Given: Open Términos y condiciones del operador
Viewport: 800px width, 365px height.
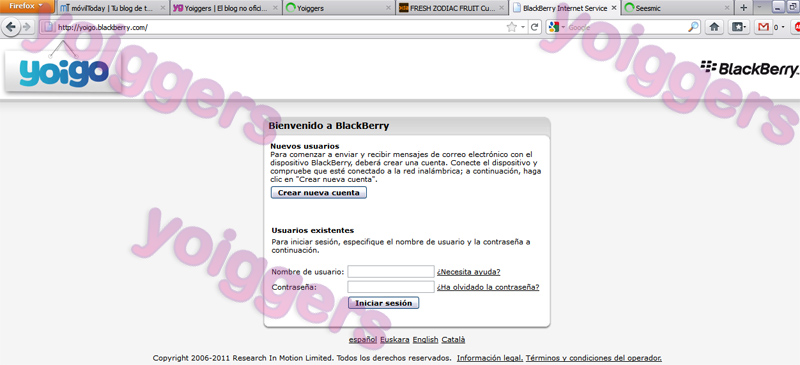Looking at the screenshot, I should (594, 358).
